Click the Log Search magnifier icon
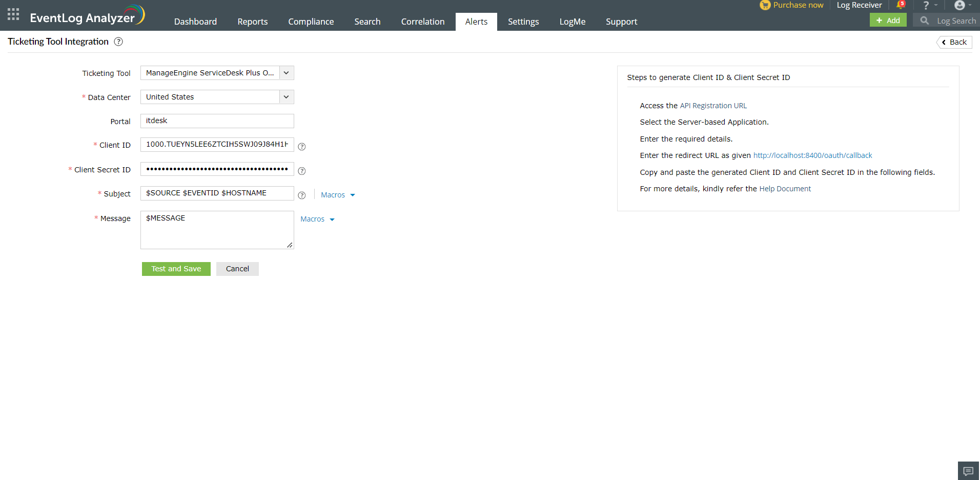The width and height of the screenshot is (980, 480). pos(924,21)
